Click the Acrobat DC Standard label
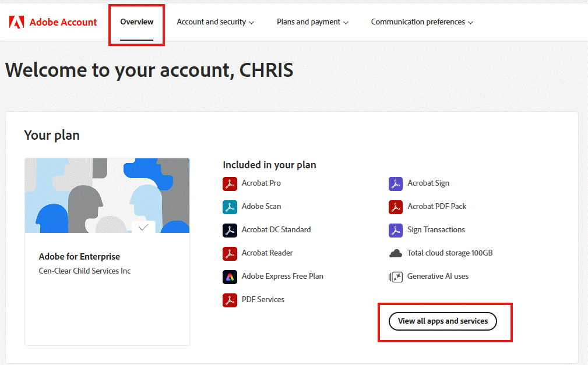 click(x=276, y=229)
